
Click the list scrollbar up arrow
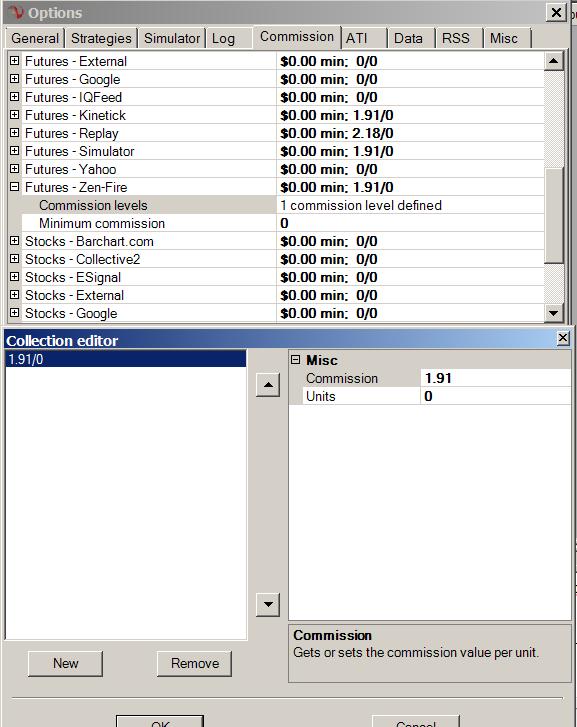553,61
